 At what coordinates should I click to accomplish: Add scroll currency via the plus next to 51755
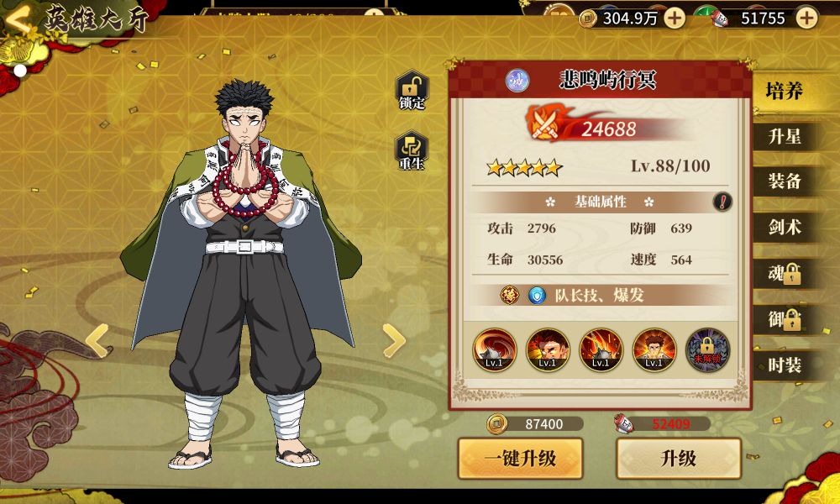(x=806, y=18)
